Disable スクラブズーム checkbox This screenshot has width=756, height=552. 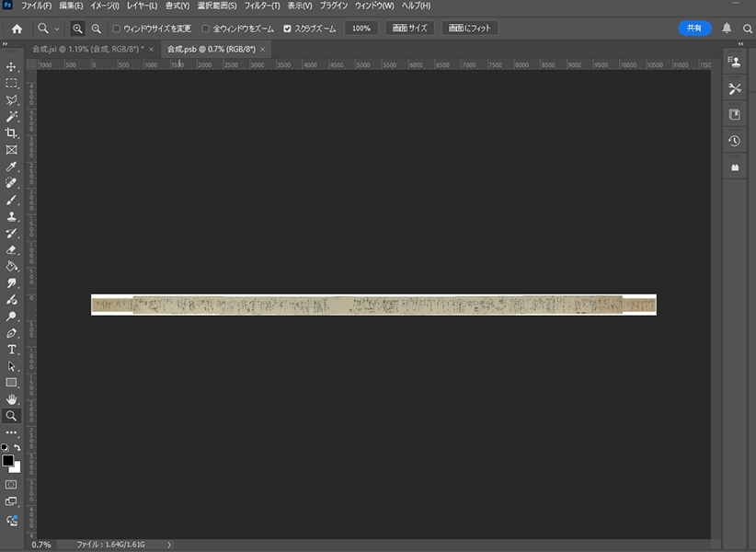pos(287,29)
